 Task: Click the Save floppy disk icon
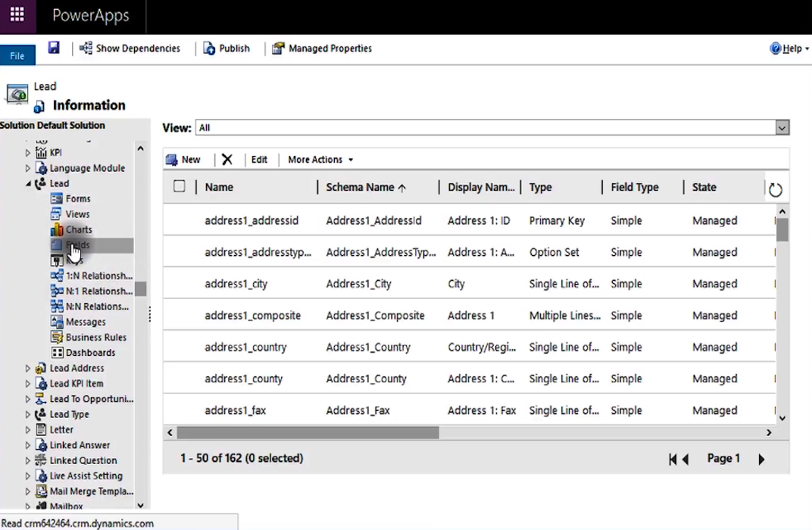point(54,48)
